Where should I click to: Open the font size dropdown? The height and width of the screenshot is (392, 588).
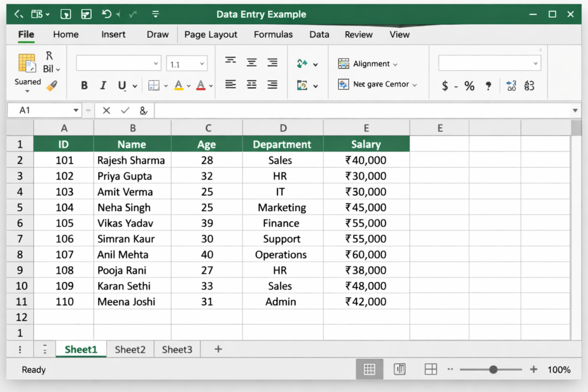pyautogui.click(x=201, y=64)
